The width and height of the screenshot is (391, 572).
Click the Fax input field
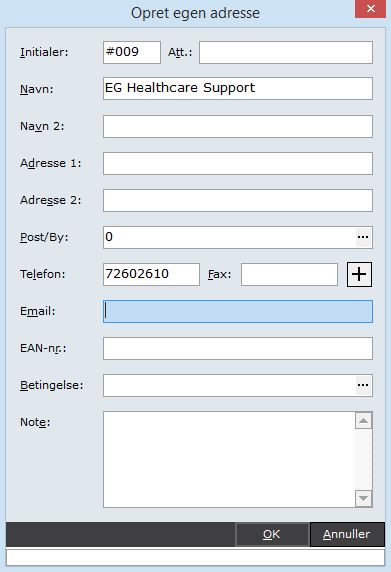coord(289,274)
